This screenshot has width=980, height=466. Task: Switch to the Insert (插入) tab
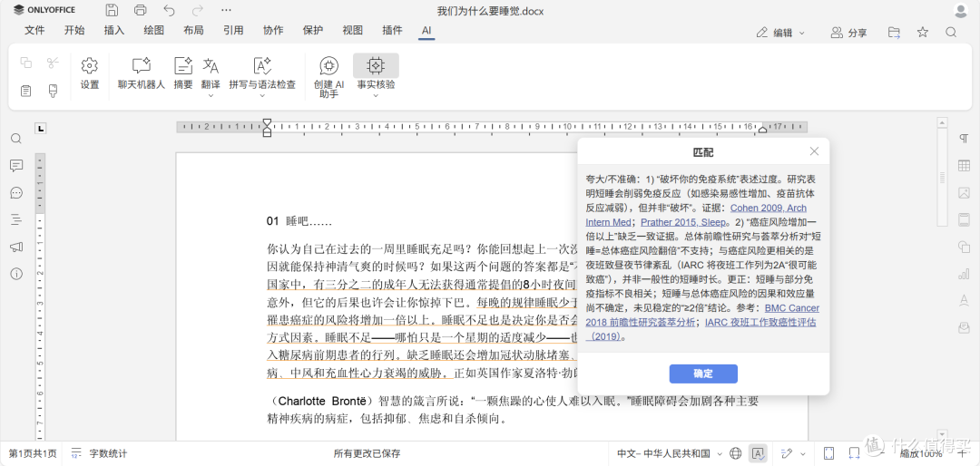click(113, 30)
